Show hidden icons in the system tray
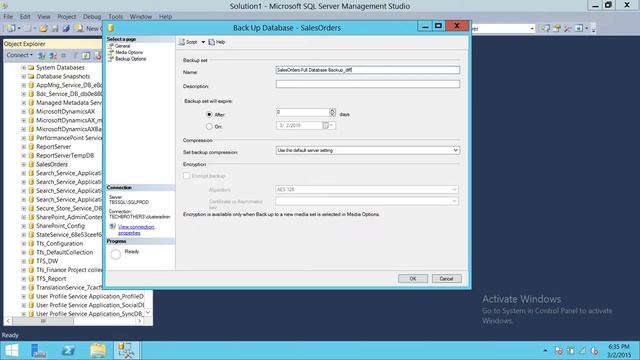Image resolution: width=640 pixels, height=360 pixels. (545, 351)
